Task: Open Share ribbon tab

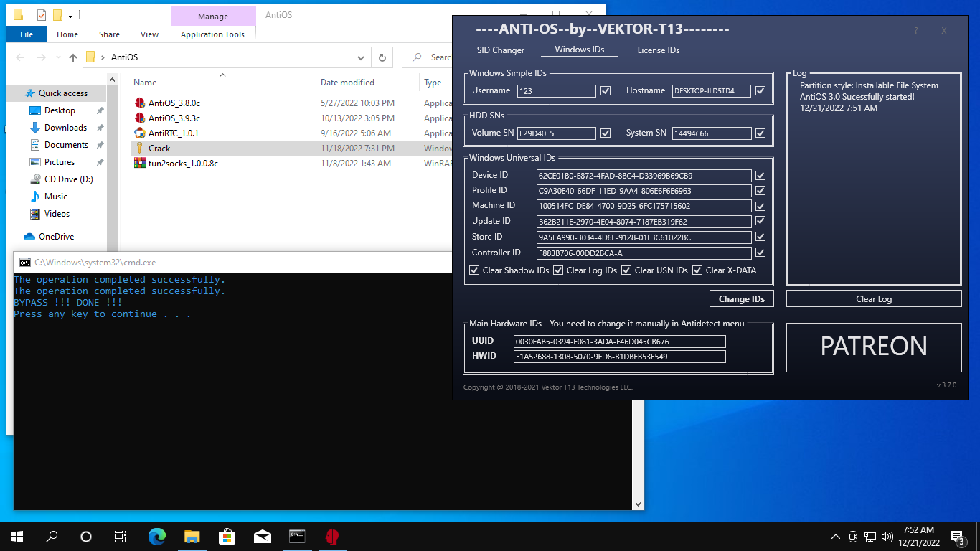Action: coord(110,34)
